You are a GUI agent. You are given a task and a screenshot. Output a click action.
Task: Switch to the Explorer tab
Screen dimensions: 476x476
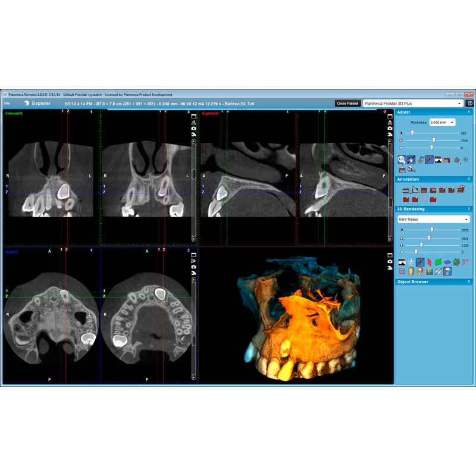coord(41,104)
